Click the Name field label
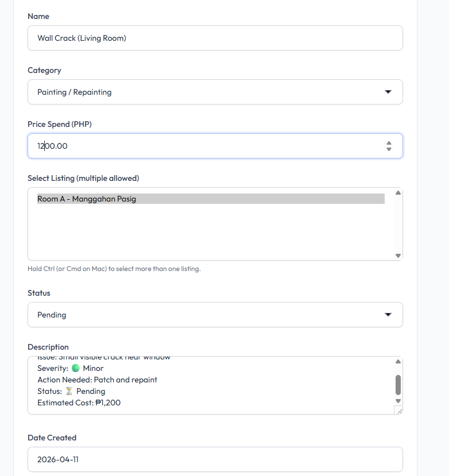Viewport: 449px width, 476px height. [38, 16]
